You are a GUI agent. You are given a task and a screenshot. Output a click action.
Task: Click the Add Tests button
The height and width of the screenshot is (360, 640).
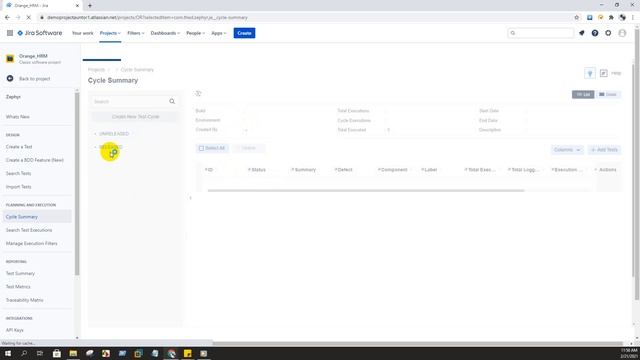click(x=604, y=150)
